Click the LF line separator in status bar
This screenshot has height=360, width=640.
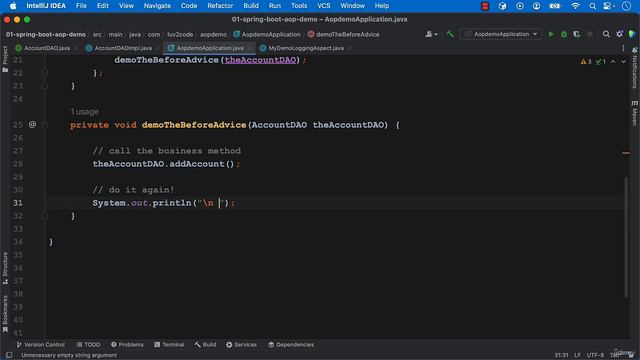577,355
